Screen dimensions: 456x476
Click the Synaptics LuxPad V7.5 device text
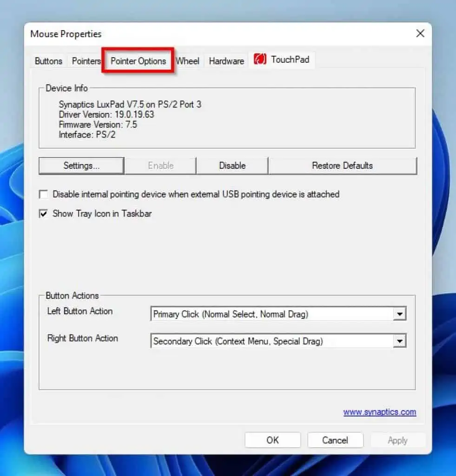click(130, 105)
